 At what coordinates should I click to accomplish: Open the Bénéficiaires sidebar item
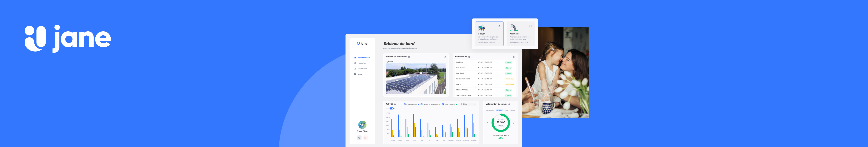pyautogui.click(x=361, y=69)
